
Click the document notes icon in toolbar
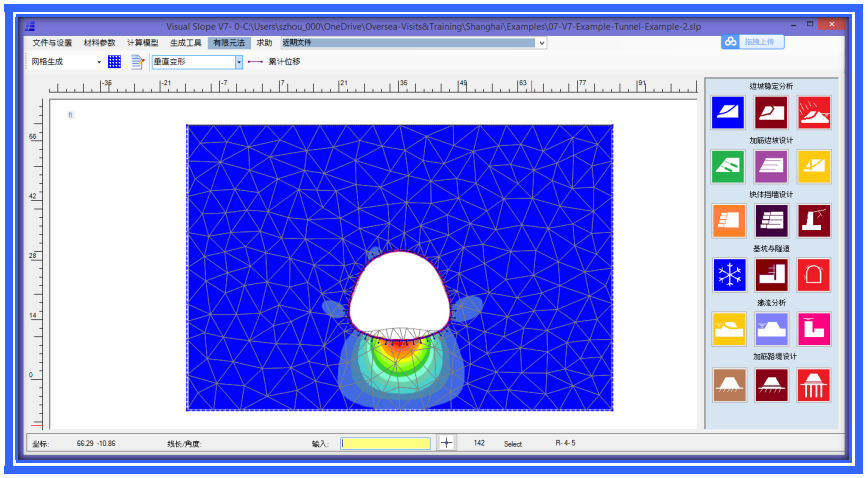[138, 62]
